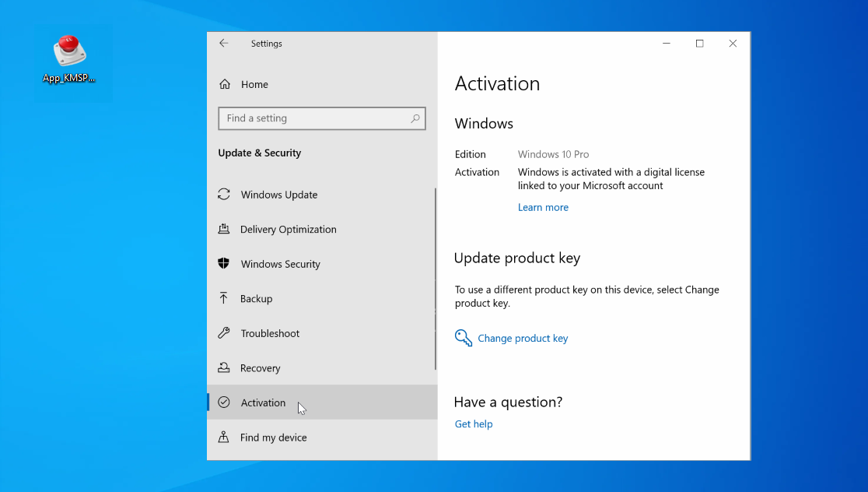Click the Update product key heading
Image resolution: width=868 pixels, height=492 pixels.
click(x=517, y=258)
